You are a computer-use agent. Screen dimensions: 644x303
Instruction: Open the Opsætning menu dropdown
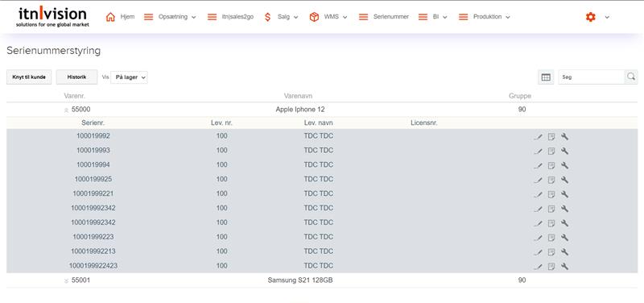170,17
